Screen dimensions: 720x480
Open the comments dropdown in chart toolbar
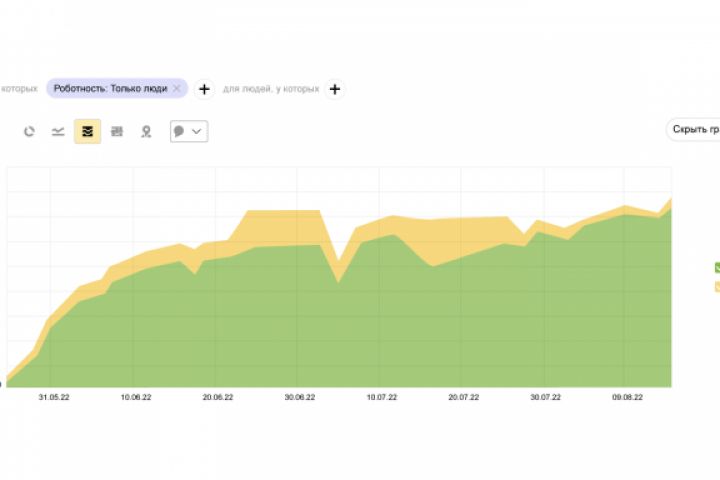click(x=189, y=131)
